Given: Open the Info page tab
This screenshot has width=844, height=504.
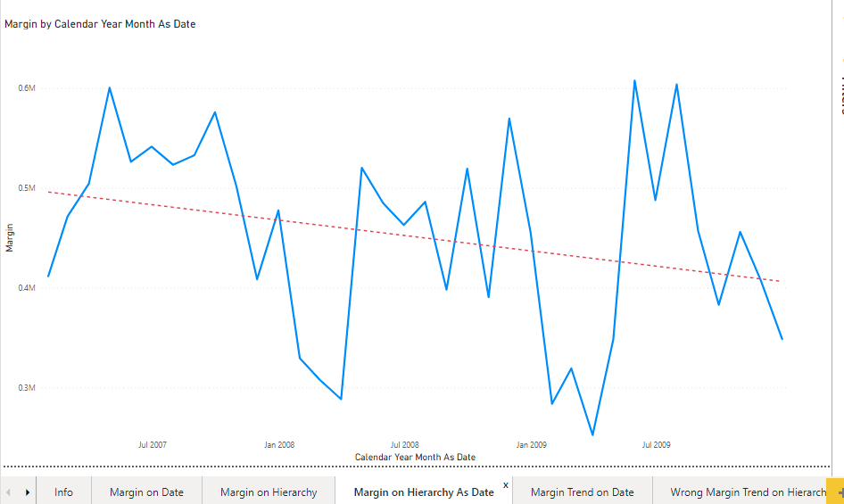Looking at the screenshot, I should (63, 492).
